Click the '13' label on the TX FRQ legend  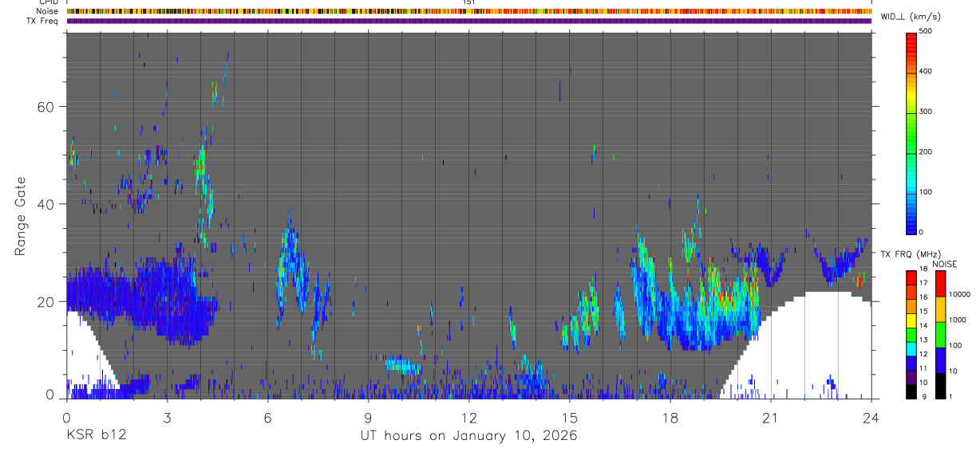pyautogui.click(x=923, y=340)
